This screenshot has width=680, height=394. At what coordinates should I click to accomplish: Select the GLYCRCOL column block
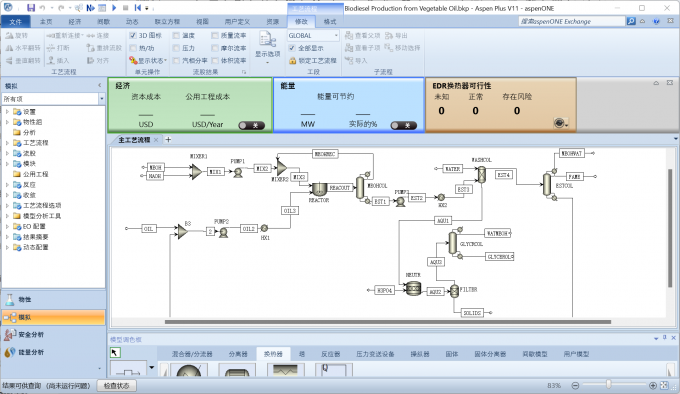pos(453,243)
